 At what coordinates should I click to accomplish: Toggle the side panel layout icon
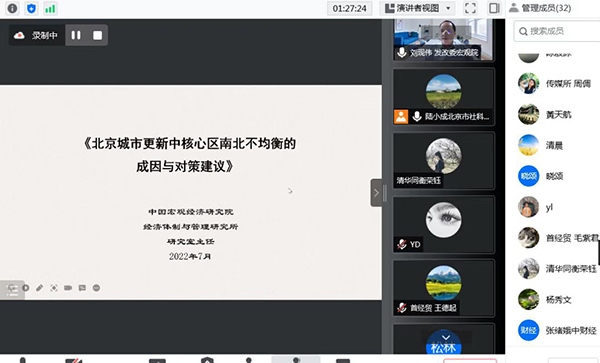pos(494,8)
